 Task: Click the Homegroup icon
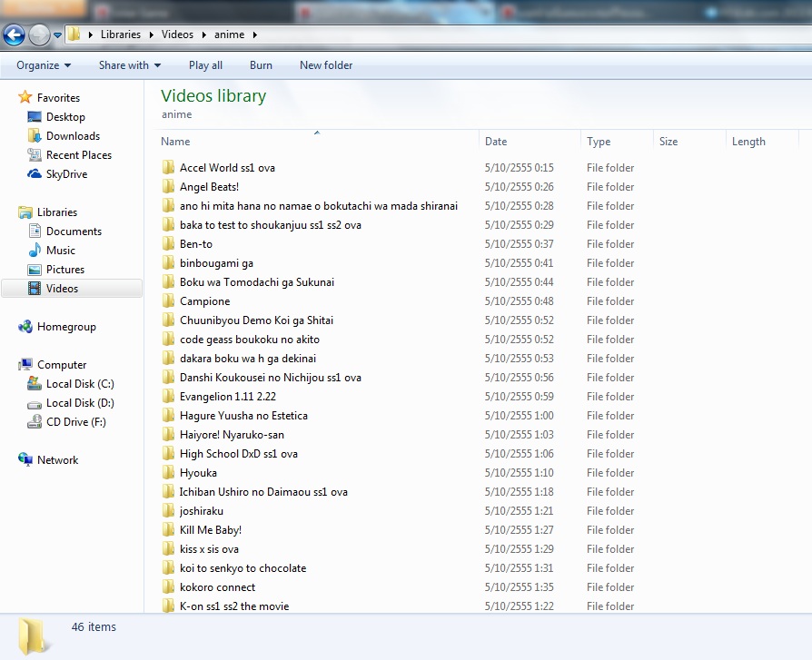[25, 327]
